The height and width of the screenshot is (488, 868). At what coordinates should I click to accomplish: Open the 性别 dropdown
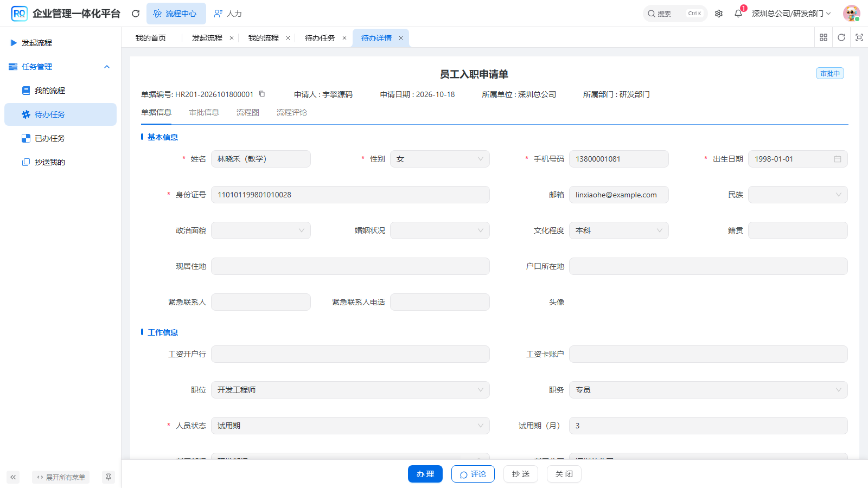coord(440,159)
